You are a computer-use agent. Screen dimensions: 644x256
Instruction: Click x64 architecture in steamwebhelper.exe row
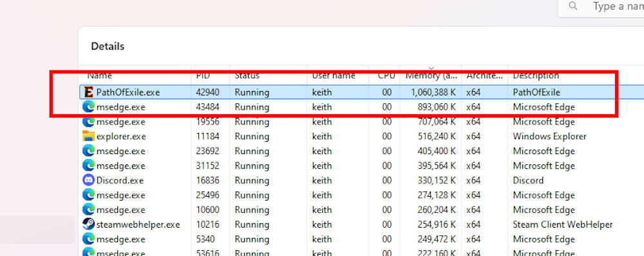[x=473, y=224]
